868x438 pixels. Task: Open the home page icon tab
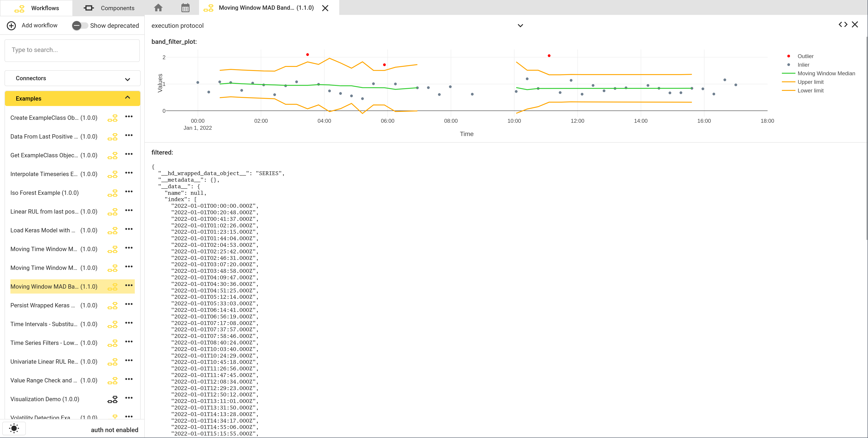[x=158, y=8]
